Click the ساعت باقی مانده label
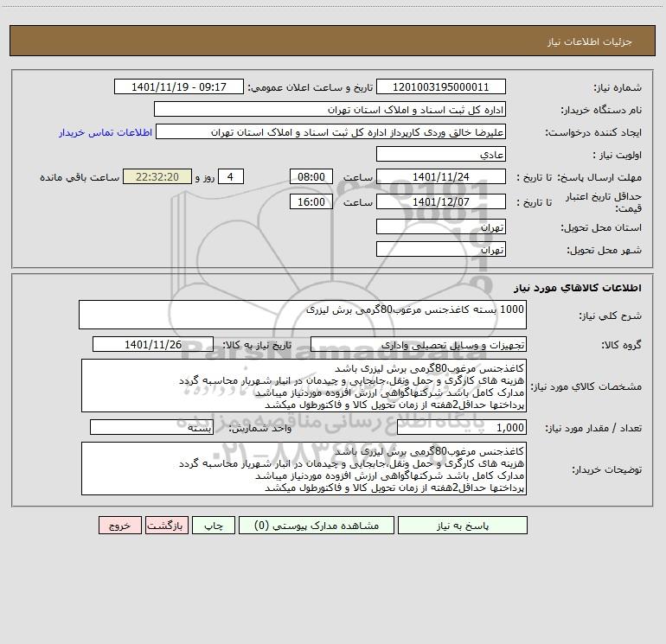This screenshot has height=644, width=666. (x=80, y=177)
